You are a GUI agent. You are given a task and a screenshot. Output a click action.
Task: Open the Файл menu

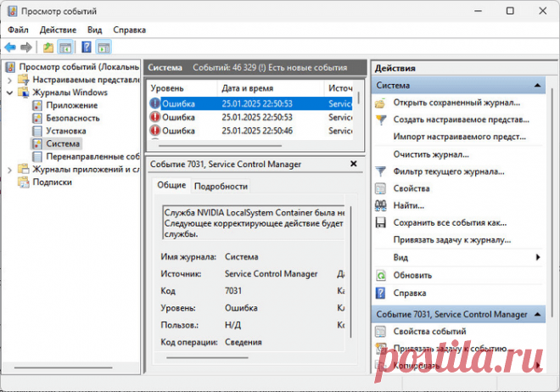(18, 30)
